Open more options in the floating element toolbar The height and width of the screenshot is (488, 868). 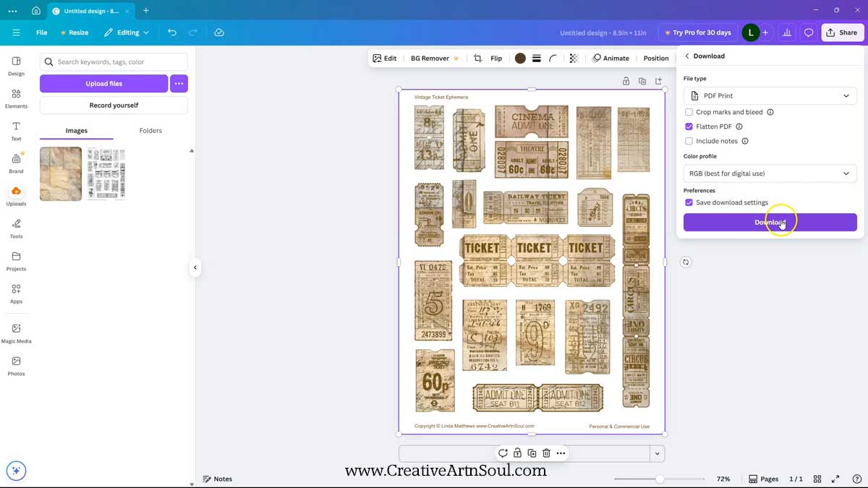click(561, 453)
